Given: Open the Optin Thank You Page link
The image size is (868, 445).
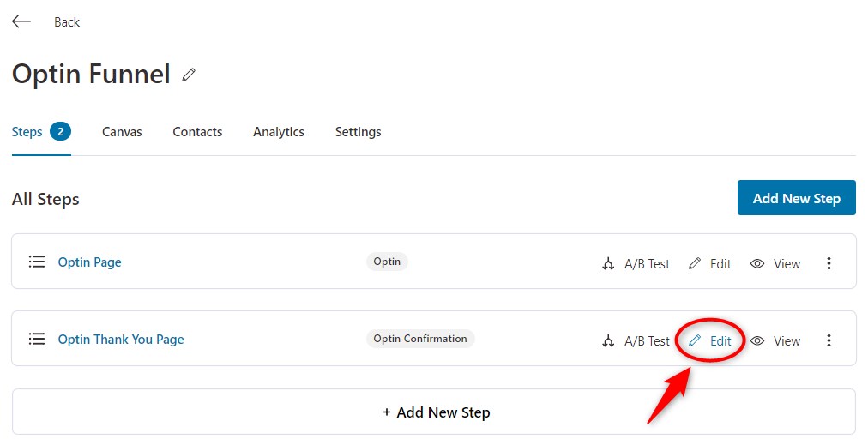Looking at the screenshot, I should coord(121,340).
